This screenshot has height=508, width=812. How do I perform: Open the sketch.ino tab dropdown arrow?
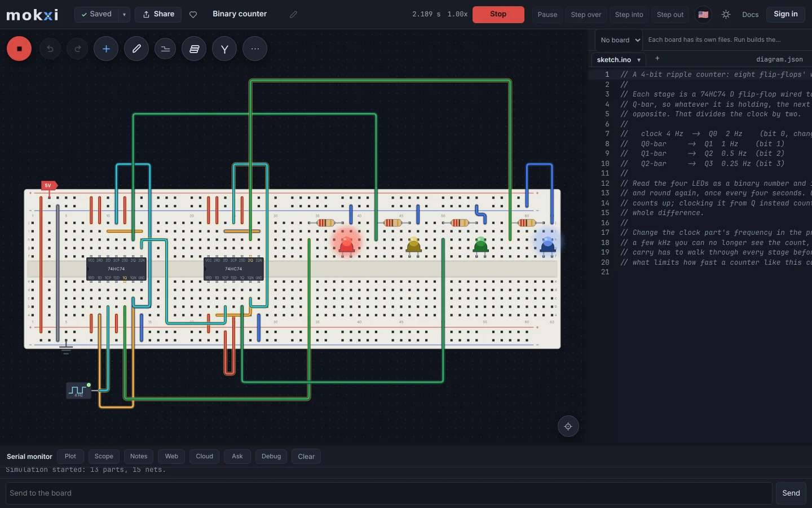639,60
